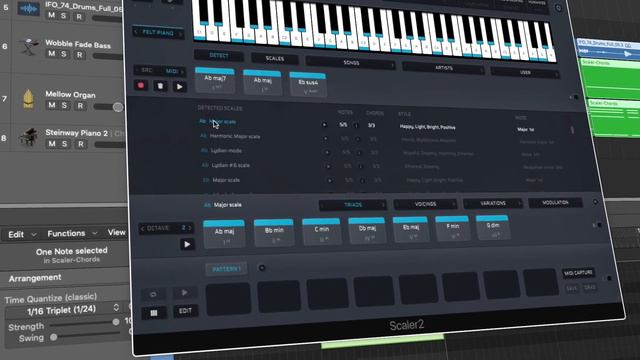This screenshot has height=360, width=640.
Task: Open the SONGS dropdown in Scaler2
Action: tap(351, 62)
